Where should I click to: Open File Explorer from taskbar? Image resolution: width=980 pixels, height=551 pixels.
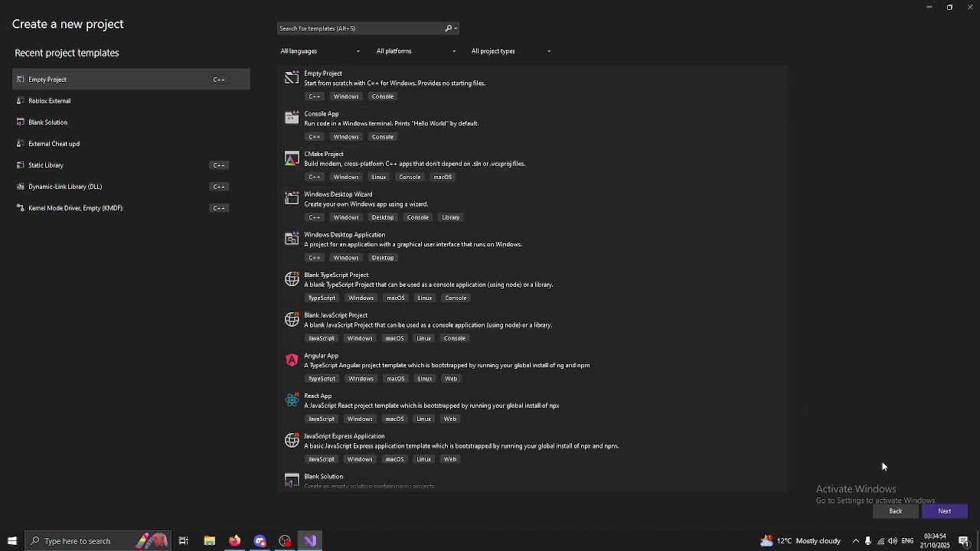209,541
